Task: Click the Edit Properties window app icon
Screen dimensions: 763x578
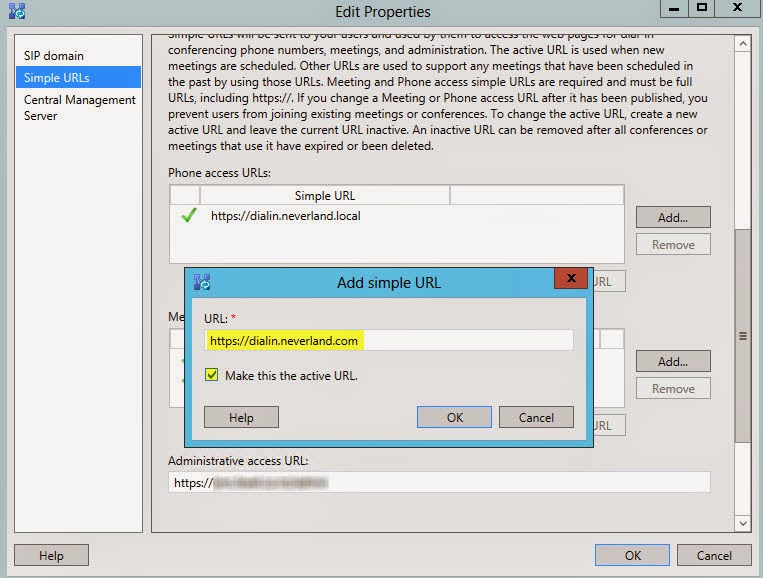Action: pyautogui.click(x=13, y=12)
